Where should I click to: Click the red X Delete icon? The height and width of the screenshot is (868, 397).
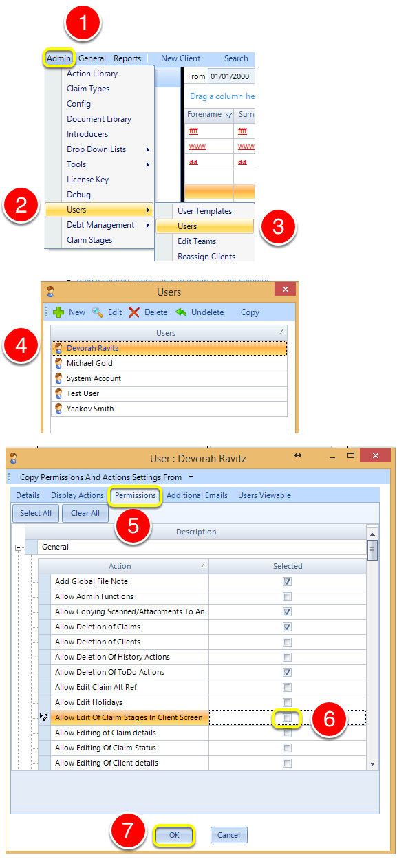(134, 312)
